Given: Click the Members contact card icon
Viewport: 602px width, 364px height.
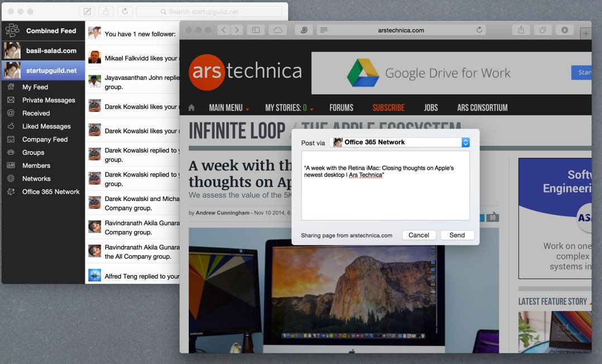Looking at the screenshot, I should [x=11, y=165].
